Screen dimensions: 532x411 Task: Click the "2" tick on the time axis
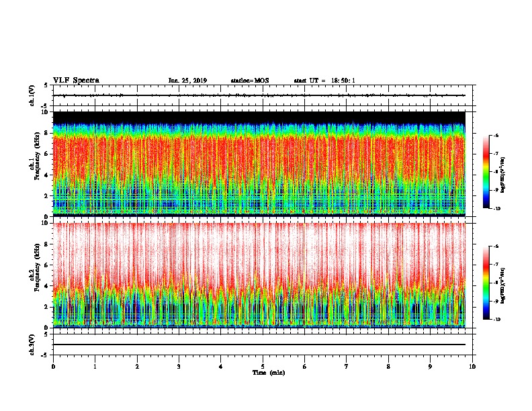point(137,367)
